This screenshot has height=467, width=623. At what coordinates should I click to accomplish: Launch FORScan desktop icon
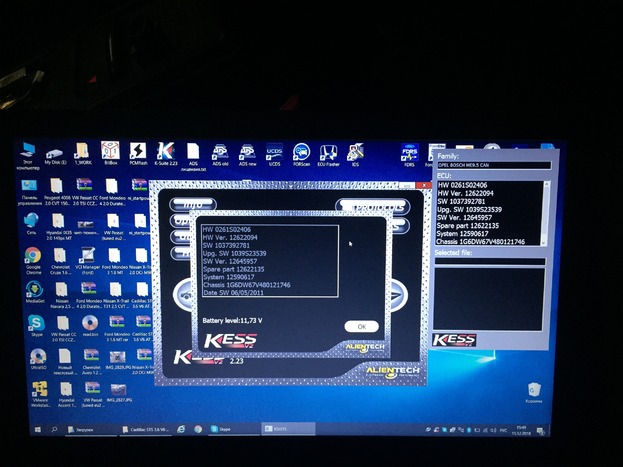click(301, 152)
